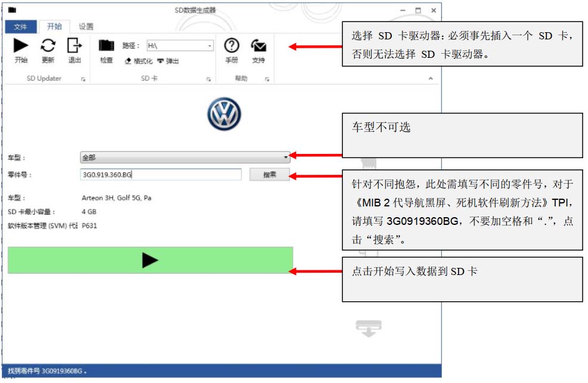Click the 开始 (Start) play icon in SD Updater
The image size is (588, 383).
pos(21,46)
